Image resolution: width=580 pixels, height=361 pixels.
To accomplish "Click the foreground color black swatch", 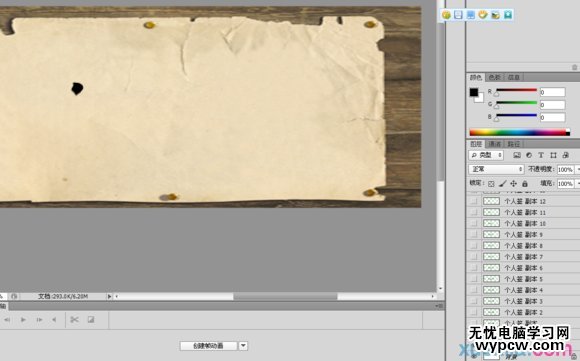I will [x=473, y=92].
